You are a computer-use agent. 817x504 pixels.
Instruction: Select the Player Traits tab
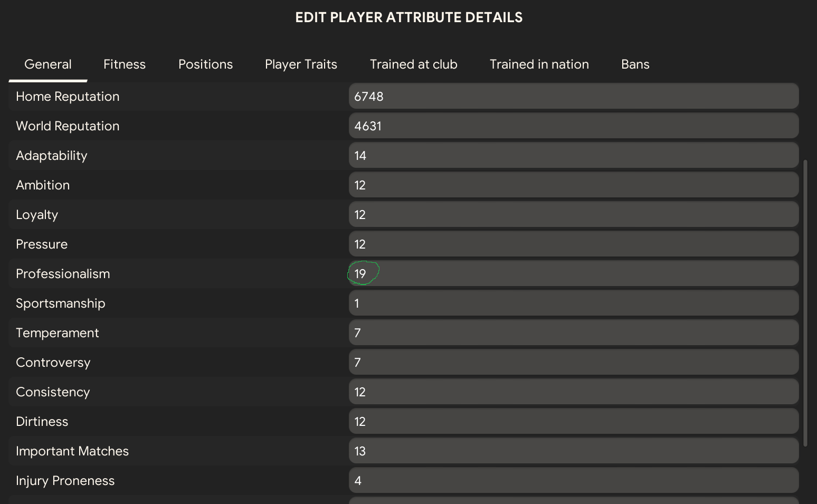click(301, 64)
